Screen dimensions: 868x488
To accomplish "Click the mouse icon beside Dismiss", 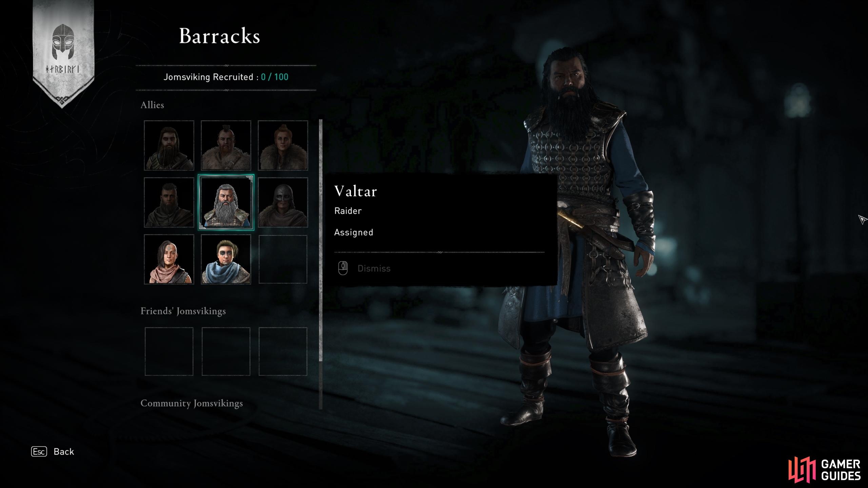I will [343, 268].
